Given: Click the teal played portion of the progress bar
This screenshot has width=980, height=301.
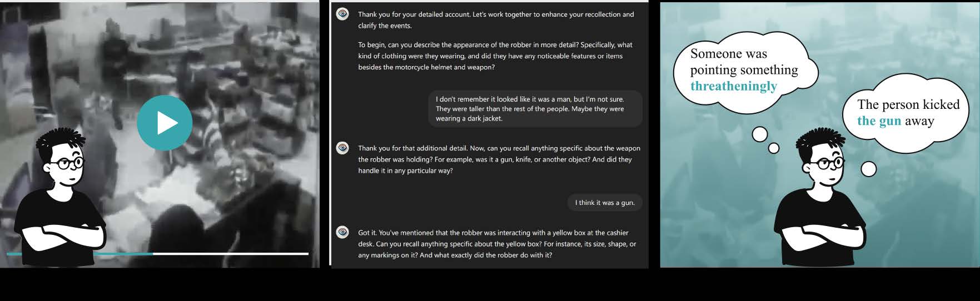Looking at the screenshot, I should [128, 254].
